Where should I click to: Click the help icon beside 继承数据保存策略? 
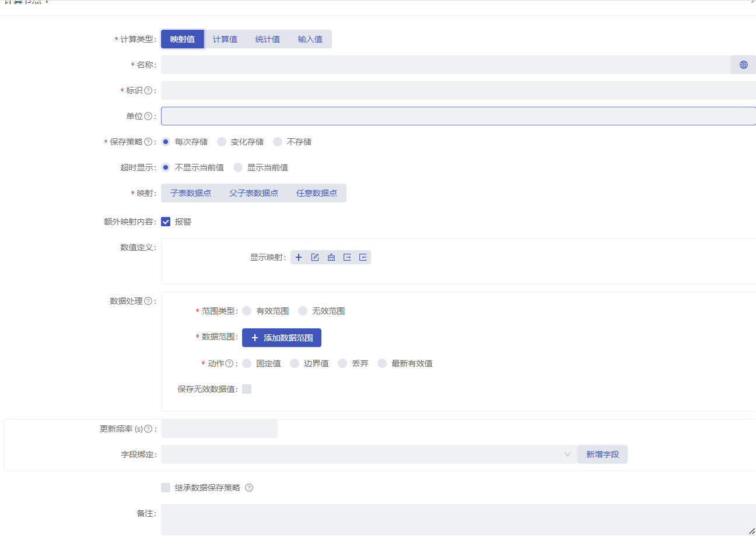(249, 488)
